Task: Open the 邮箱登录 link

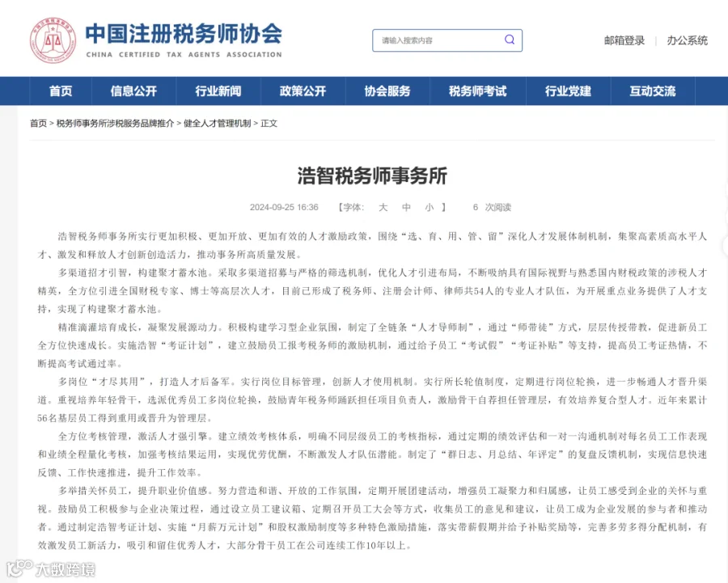Action: (x=624, y=40)
